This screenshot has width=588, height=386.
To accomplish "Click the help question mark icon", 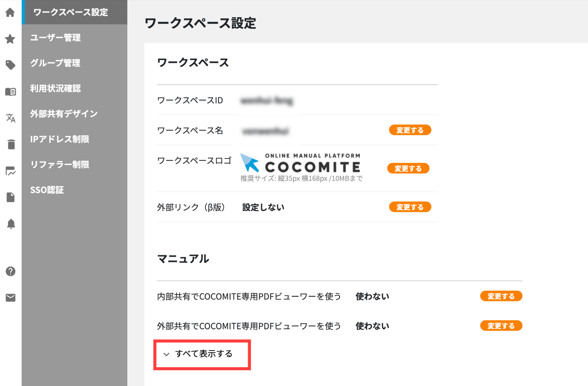I will tap(10, 271).
